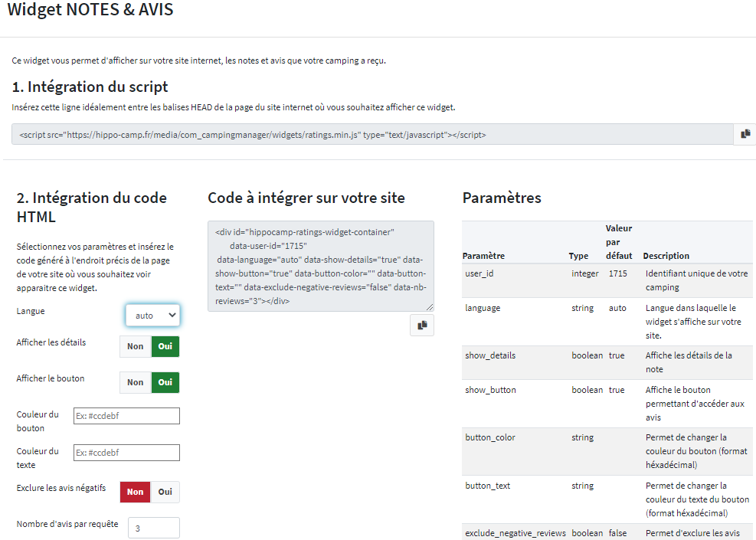
Task: Set Afficher les détails to Non
Action: (x=136, y=346)
